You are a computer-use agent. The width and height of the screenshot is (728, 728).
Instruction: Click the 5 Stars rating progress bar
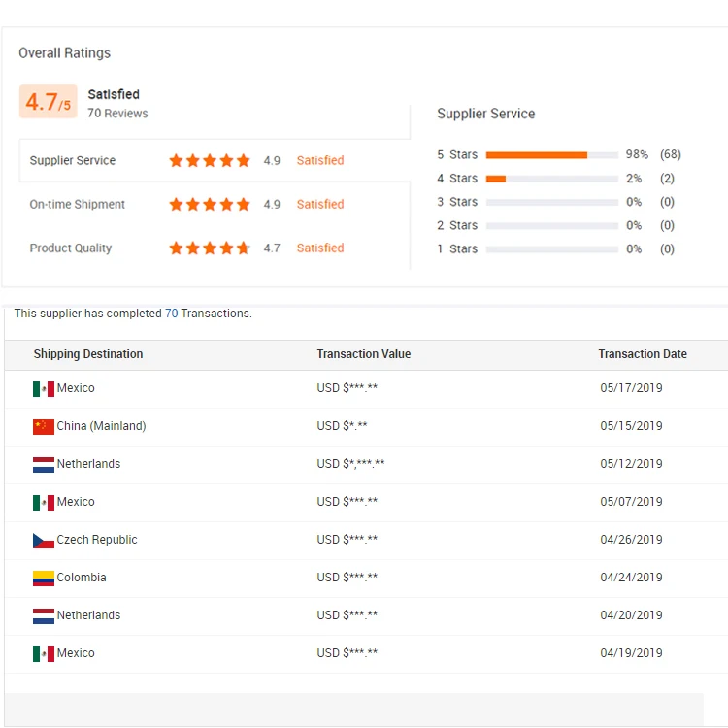[x=551, y=155]
